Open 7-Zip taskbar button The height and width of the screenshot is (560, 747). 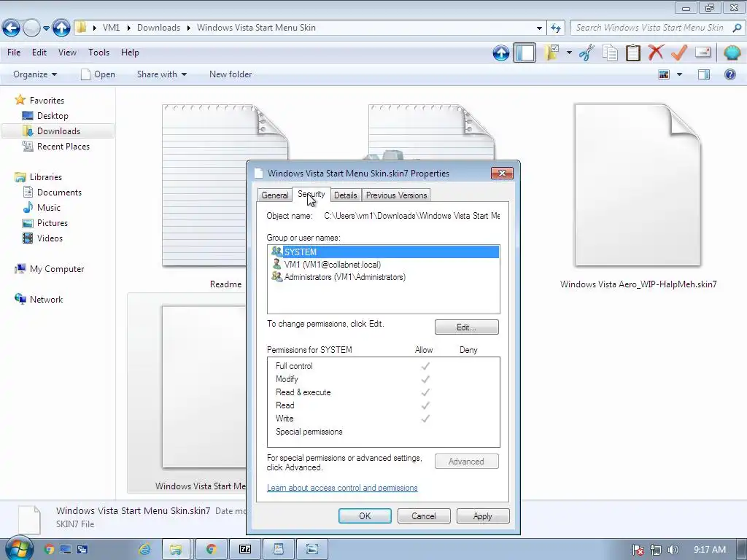245,550
